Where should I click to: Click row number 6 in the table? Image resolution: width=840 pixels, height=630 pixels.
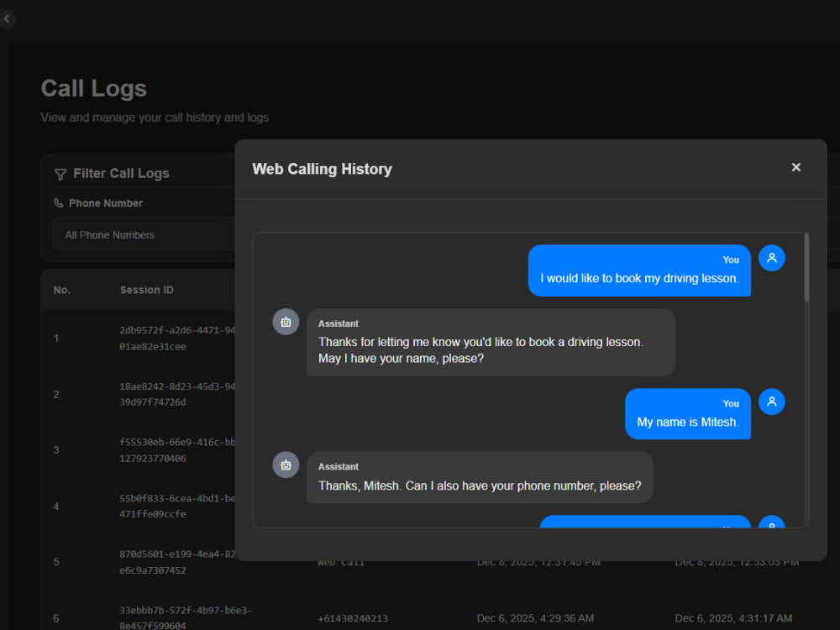pyautogui.click(x=56, y=618)
